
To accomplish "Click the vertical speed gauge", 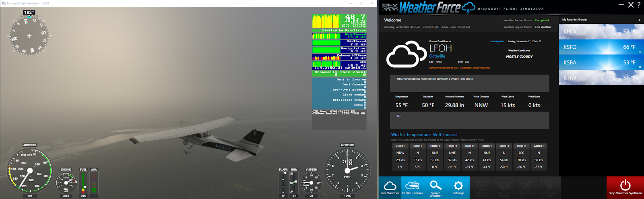I will click(x=311, y=183).
